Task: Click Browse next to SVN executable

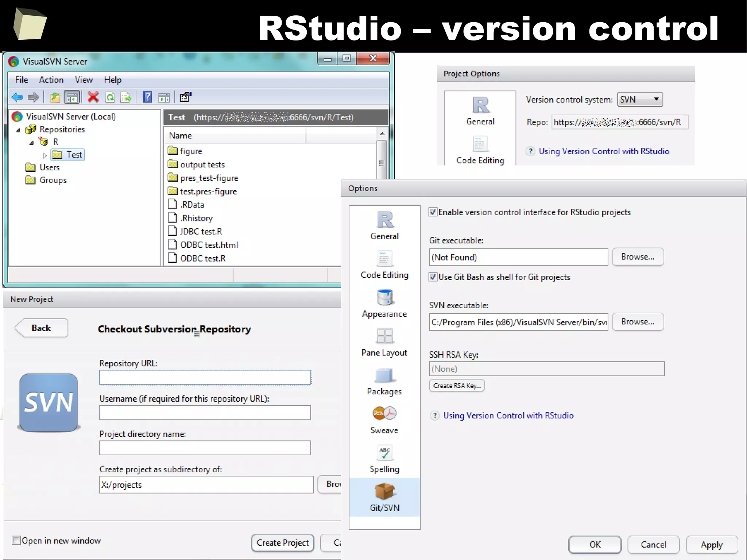Action: [638, 322]
